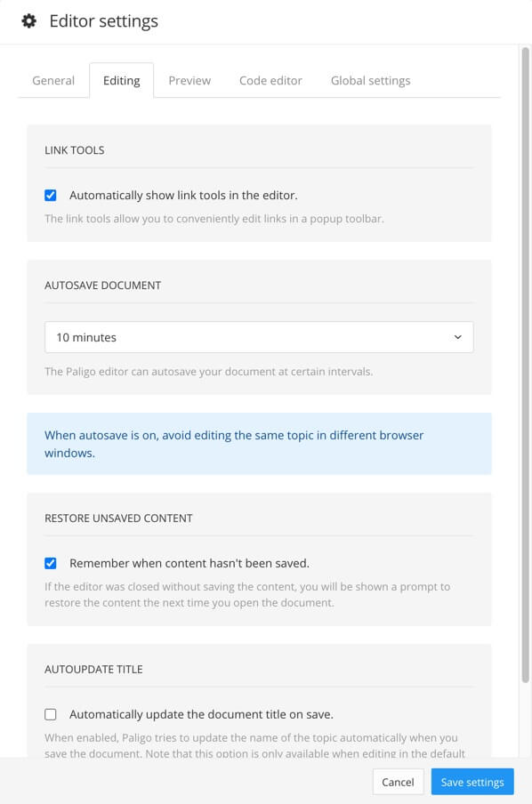Viewport: 532px width, 804px height.
Task: Switch to the Preview tab
Action: tap(189, 80)
